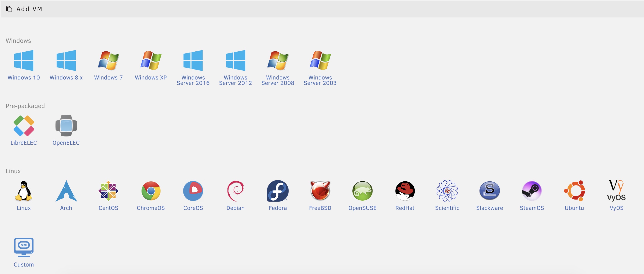The image size is (644, 274).
Task: Choose the Fedora template icon
Action: point(277,191)
